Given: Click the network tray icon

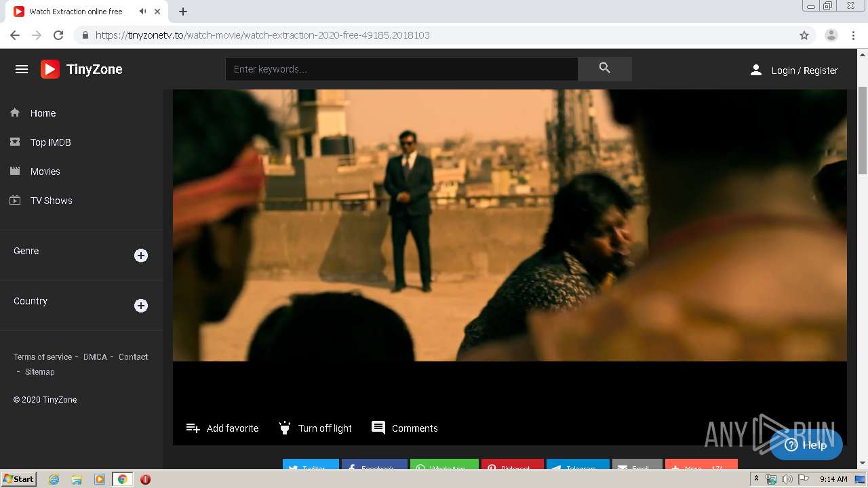Looking at the screenshot, I should click(x=771, y=479).
